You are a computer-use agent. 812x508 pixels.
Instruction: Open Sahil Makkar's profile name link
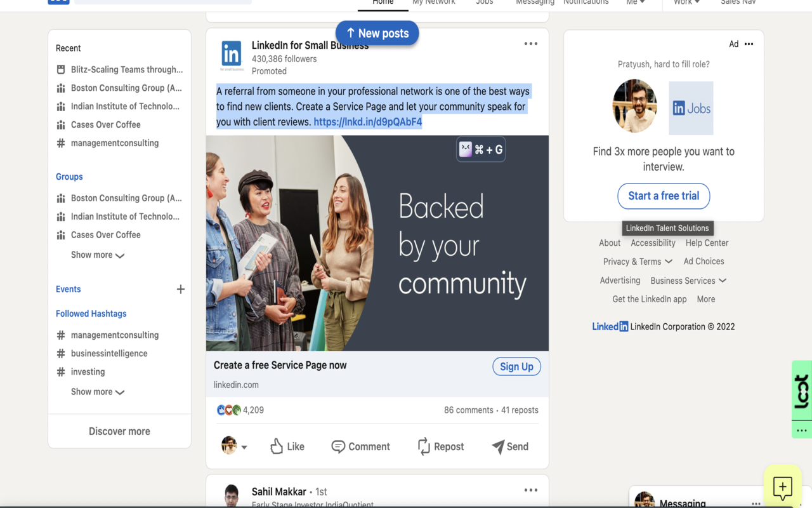pyautogui.click(x=279, y=491)
